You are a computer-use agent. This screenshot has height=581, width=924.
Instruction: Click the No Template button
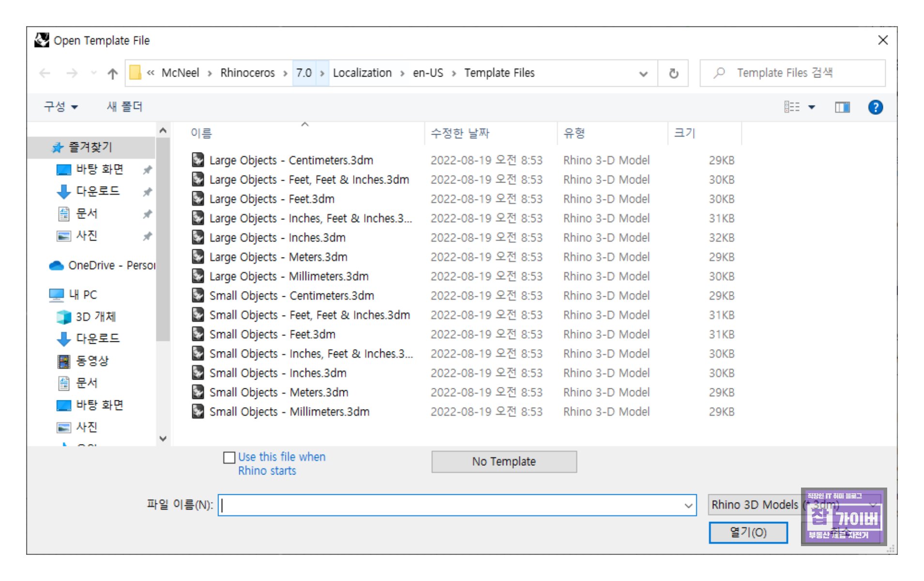(x=504, y=461)
